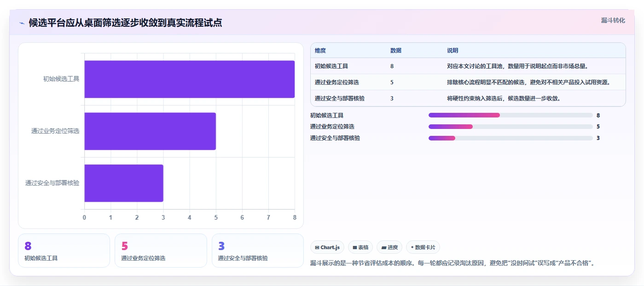Click the 漏斗转化 label at top right

coord(613,20)
